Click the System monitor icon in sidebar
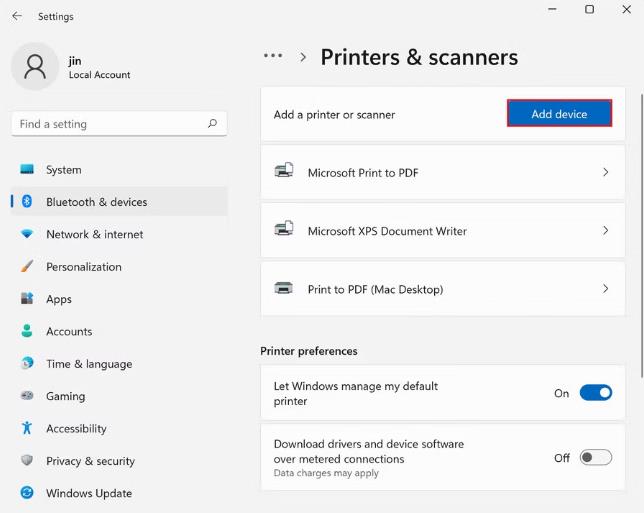The image size is (644, 513). click(27, 170)
